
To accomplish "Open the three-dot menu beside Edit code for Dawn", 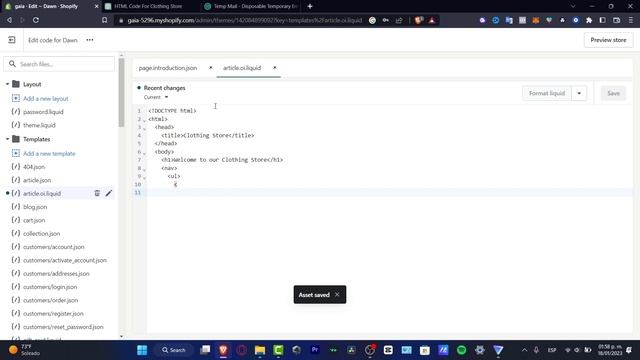I will point(90,40).
